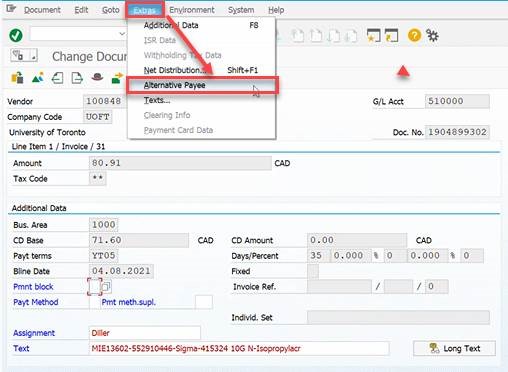Click University of Toronto text
The width and height of the screenshot is (508, 372).
click(x=47, y=132)
